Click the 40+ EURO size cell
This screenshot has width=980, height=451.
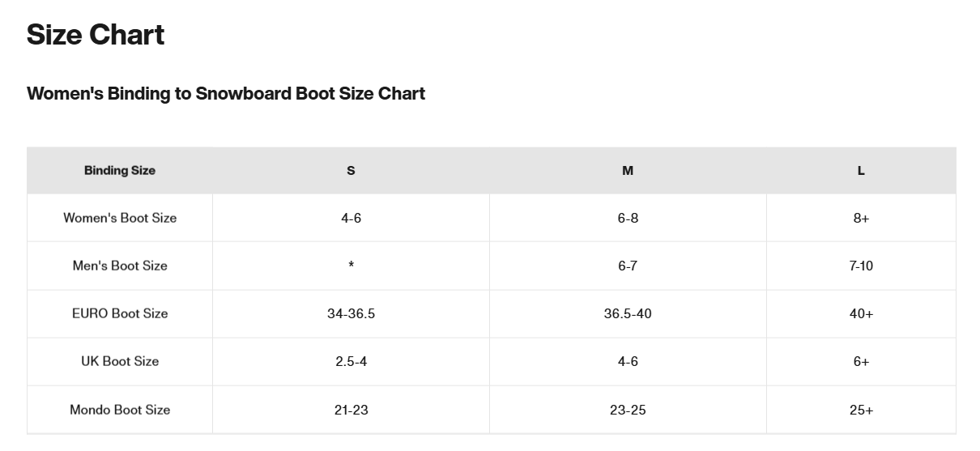[x=861, y=313]
